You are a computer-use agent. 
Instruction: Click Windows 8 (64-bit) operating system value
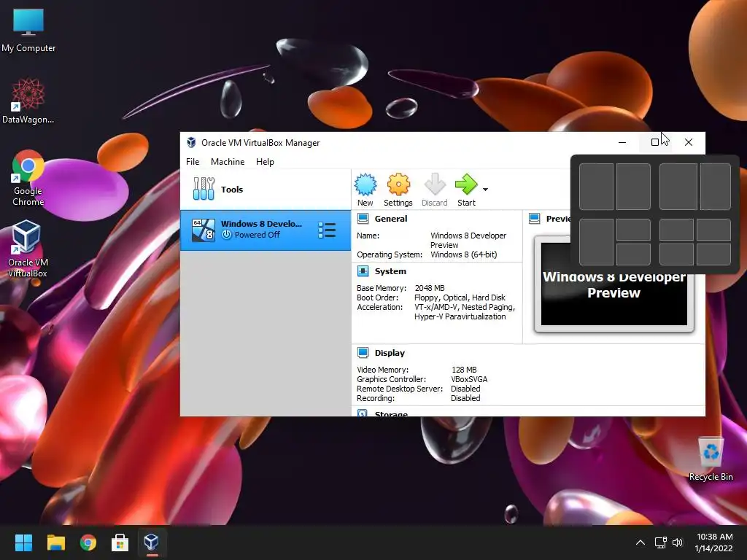pyautogui.click(x=463, y=254)
